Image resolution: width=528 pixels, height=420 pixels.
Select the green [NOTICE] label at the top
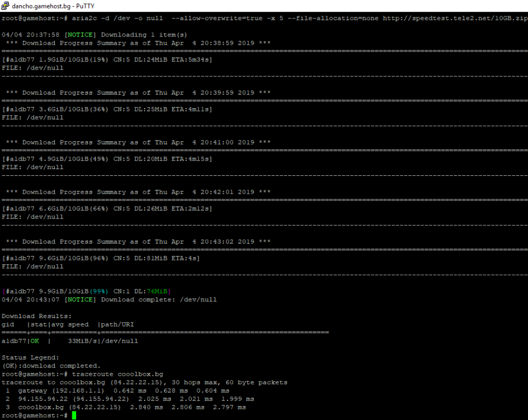(78, 34)
